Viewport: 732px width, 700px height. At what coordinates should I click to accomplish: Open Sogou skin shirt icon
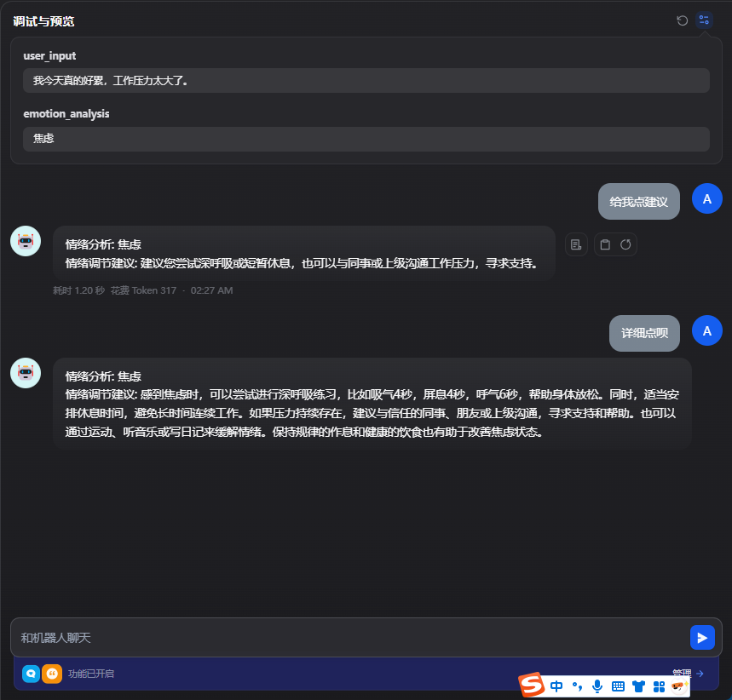tap(638, 686)
